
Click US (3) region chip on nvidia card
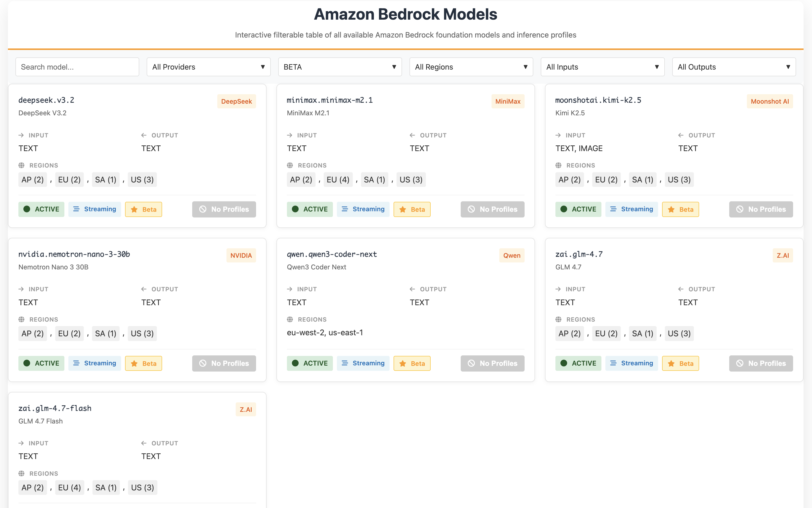142,334
